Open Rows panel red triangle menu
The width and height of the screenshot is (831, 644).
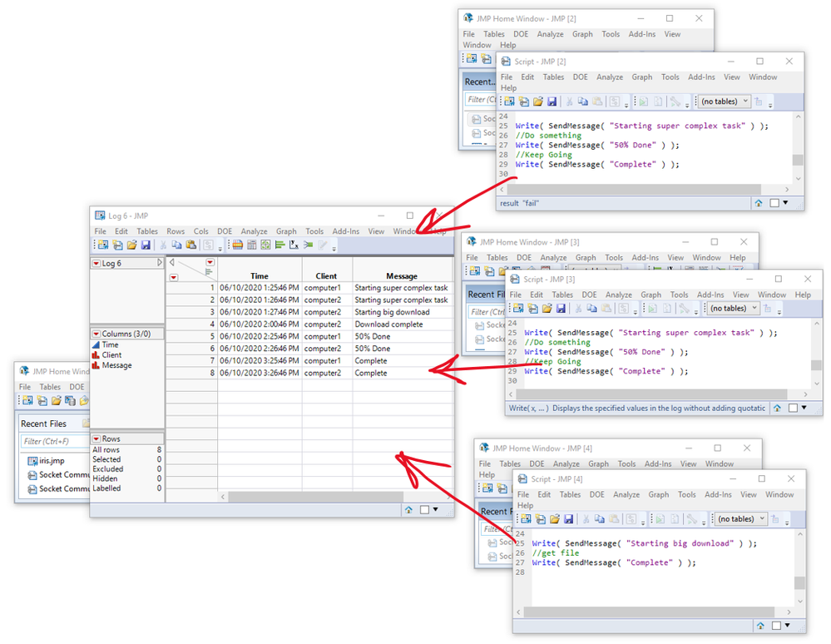click(x=96, y=438)
